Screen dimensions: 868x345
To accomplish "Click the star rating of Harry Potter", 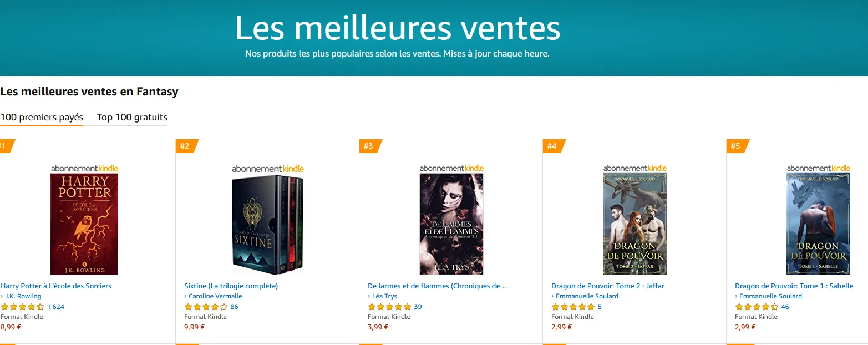I will (22, 307).
